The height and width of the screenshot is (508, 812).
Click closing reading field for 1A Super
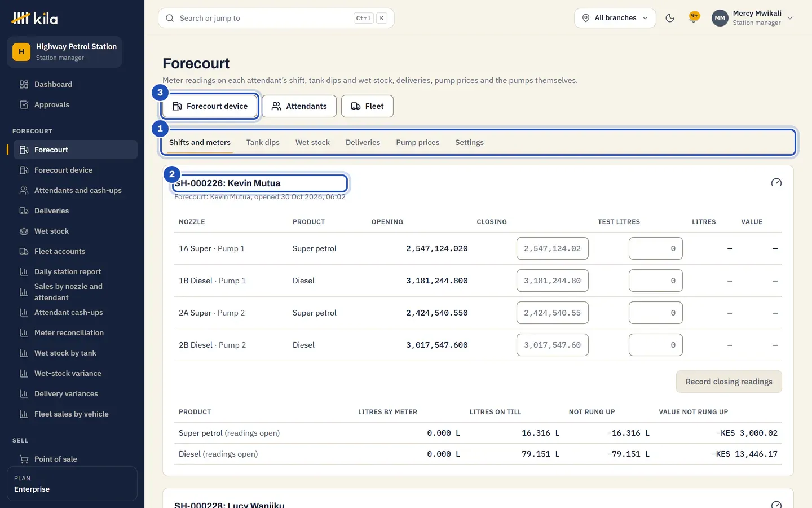click(553, 248)
